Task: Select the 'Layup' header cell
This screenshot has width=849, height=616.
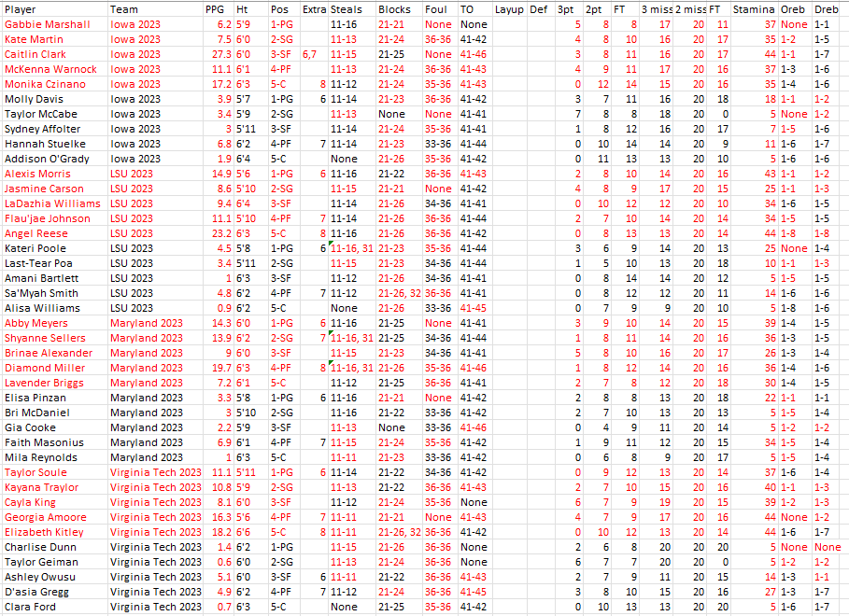Action: pyautogui.click(x=509, y=9)
